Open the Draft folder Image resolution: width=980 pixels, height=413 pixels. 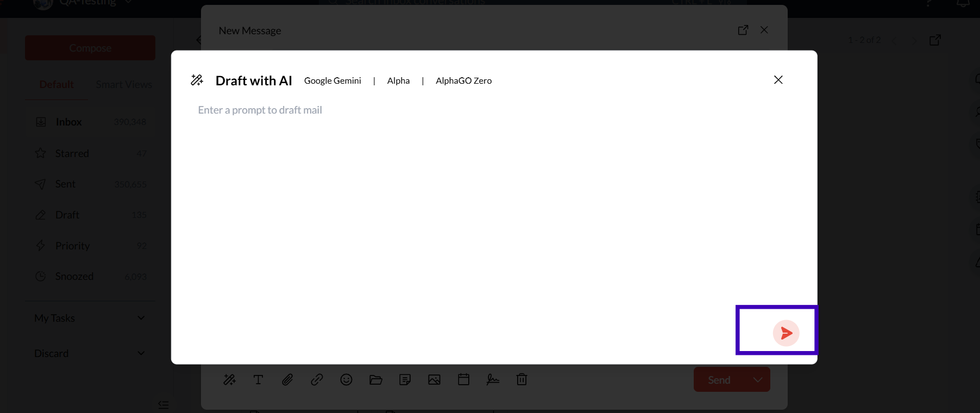90,215
